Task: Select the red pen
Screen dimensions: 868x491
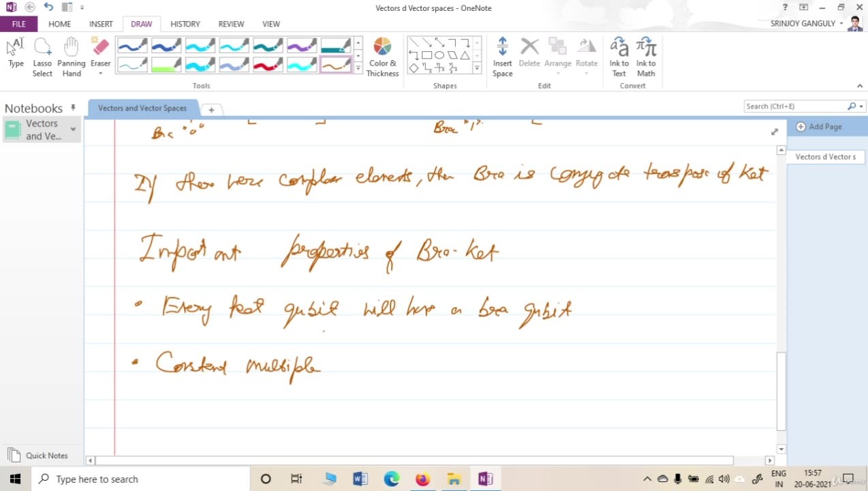Action: [x=268, y=65]
